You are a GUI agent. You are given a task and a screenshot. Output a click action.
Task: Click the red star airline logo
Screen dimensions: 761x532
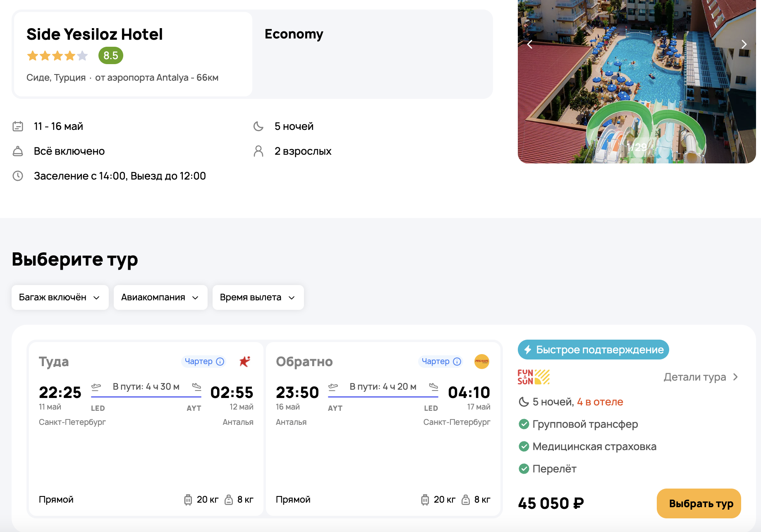245,361
